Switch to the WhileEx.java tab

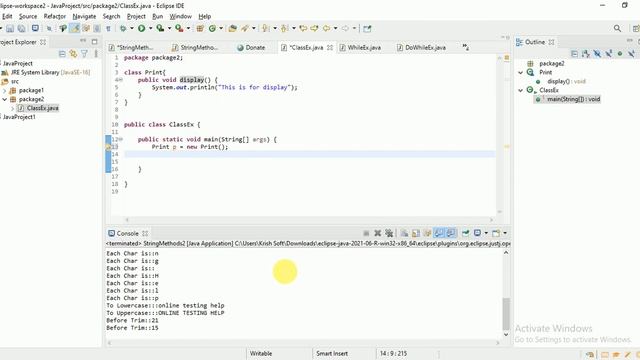coord(360,48)
